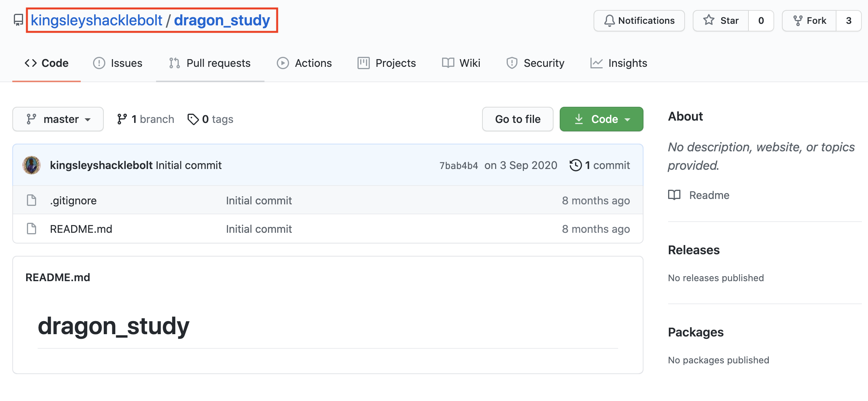Click the repository book icon beside kingsleyshacklebolt
This screenshot has width=868, height=401.
[x=18, y=20]
